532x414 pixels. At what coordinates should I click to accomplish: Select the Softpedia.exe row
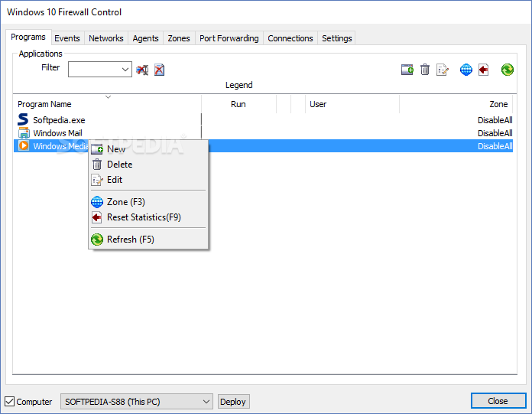point(263,120)
